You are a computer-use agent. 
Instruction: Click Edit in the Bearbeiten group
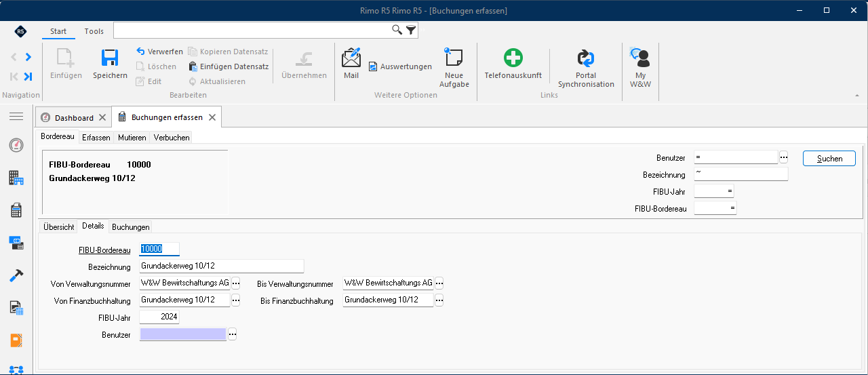(149, 81)
